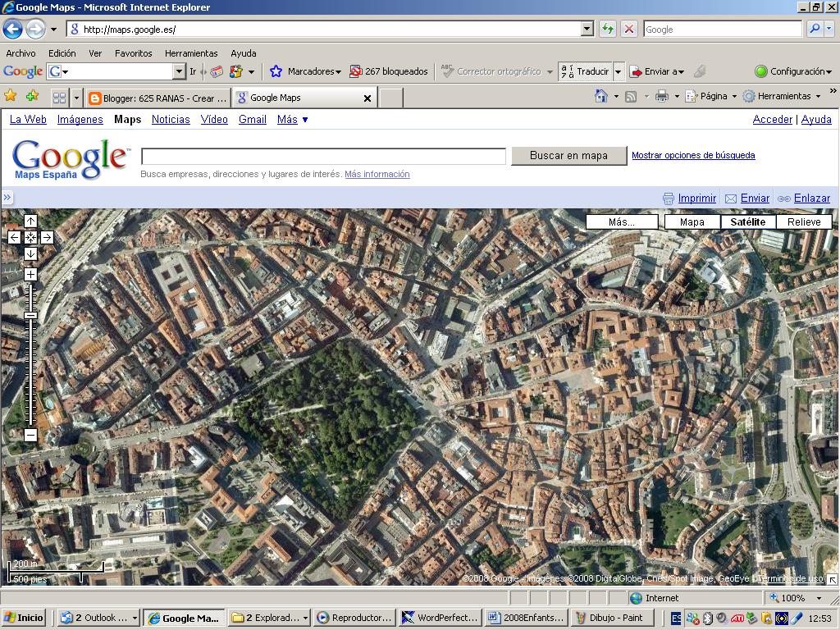Open the Ayuda menu in the menu bar
Image resolution: width=840 pixels, height=630 pixels.
tap(243, 53)
